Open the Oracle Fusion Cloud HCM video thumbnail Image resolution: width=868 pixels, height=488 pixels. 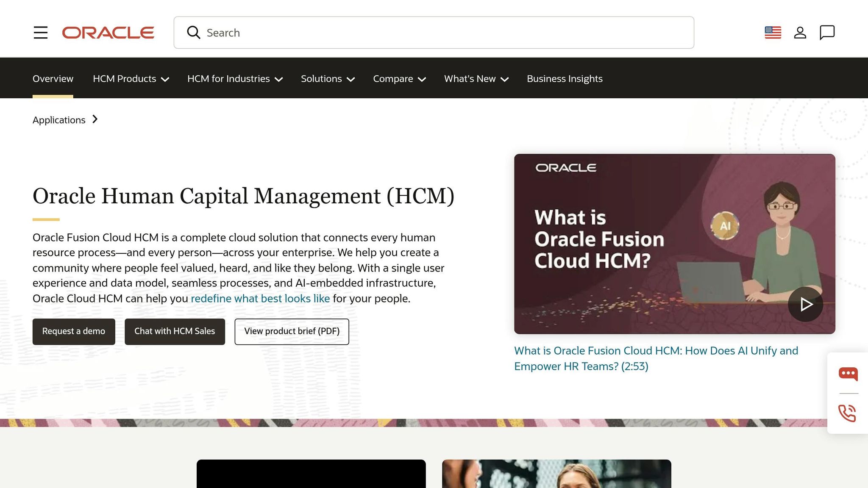click(674, 244)
